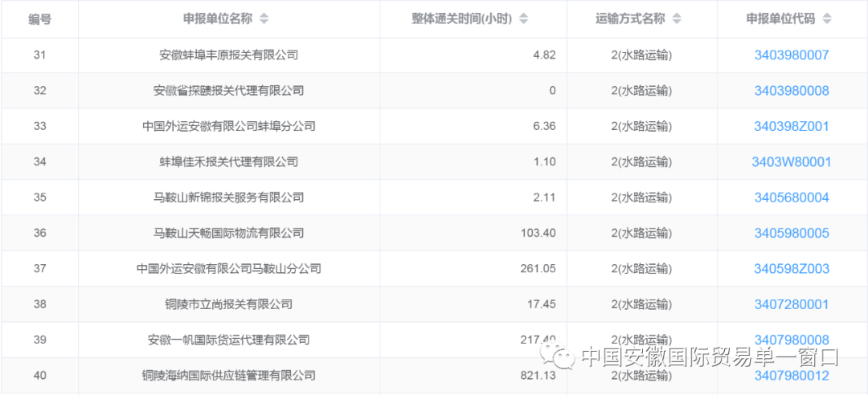
Task: Select 安徽省探赜报关代理有限公司 cell
Action: coord(228,91)
